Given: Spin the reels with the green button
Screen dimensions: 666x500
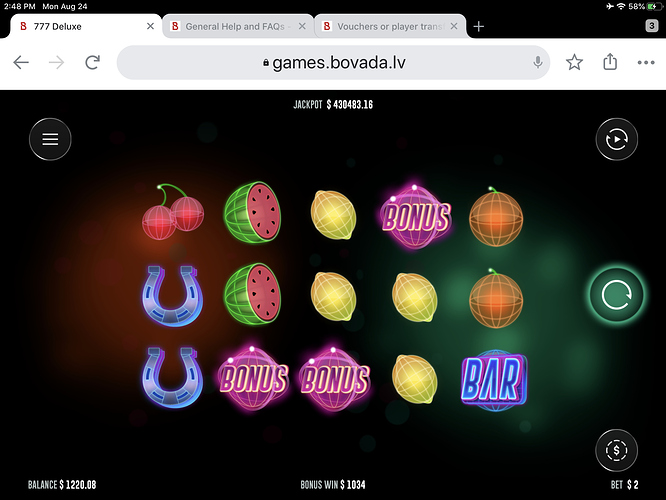Looking at the screenshot, I should tap(616, 294).
